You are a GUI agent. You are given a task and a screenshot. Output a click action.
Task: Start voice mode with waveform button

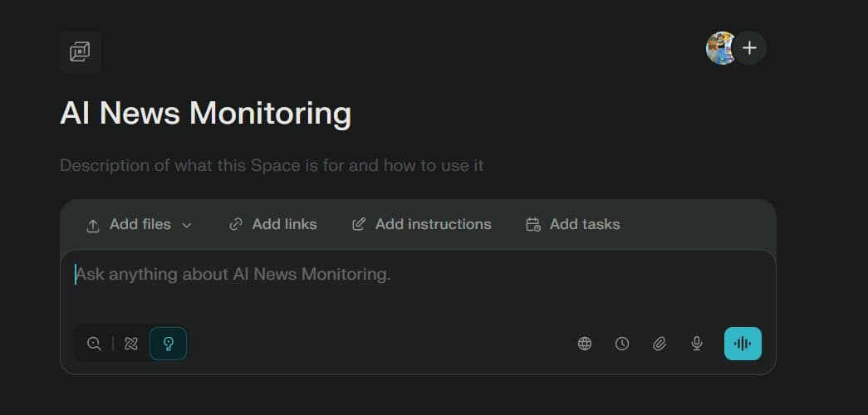tap(743, 344)
